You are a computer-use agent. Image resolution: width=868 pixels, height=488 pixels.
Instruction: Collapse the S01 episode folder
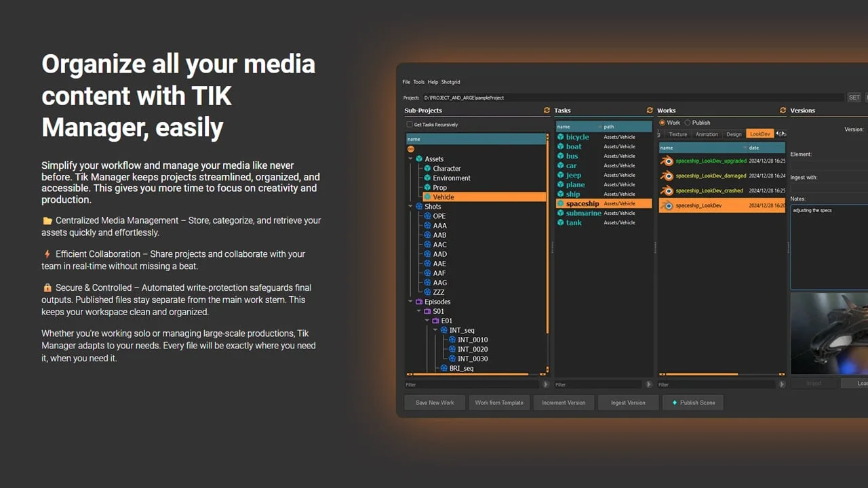[x=418, y=311]
